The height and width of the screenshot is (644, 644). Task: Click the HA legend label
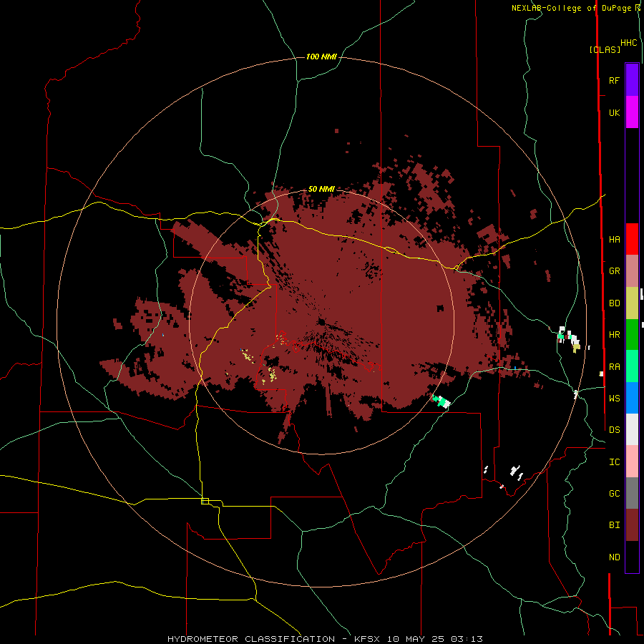point(615,240)
